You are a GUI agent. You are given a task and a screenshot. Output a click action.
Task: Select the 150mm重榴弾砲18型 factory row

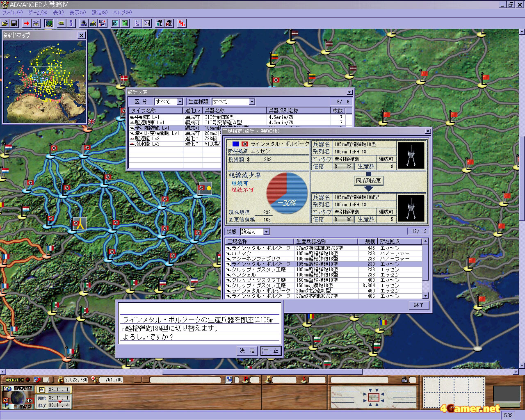324,280
